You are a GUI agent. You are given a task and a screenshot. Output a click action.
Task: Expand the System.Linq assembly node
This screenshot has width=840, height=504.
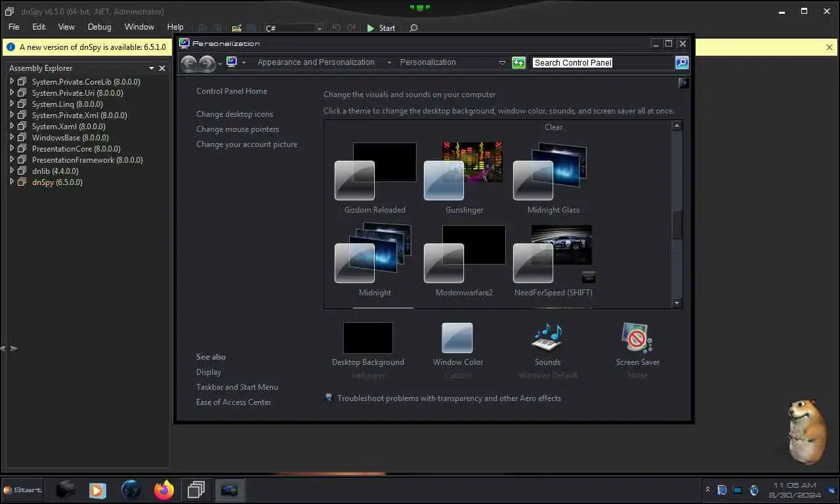(x=12, y=104)
